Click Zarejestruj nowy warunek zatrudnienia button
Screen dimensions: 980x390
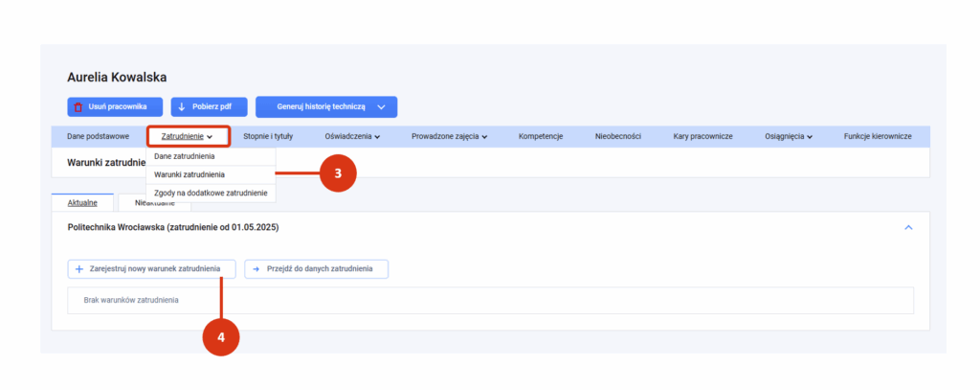pos(152,269)
